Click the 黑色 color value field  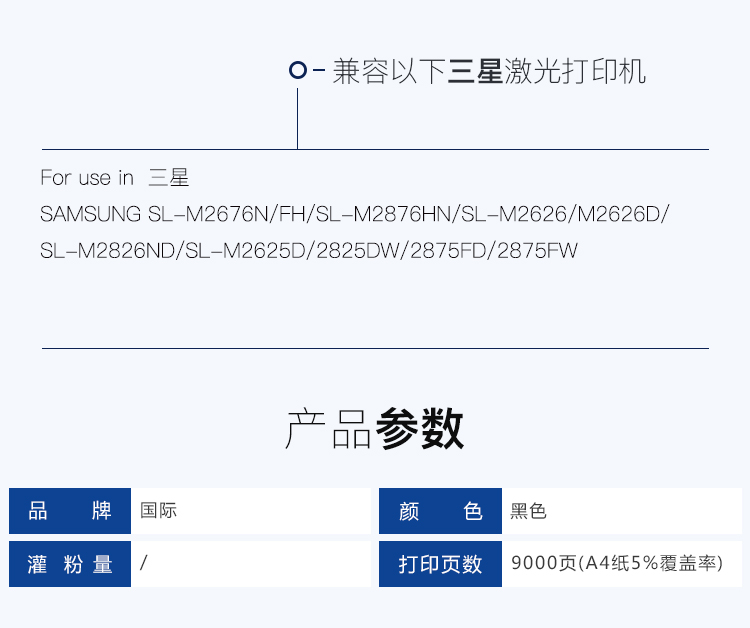pyautogui.click(x=620, y=511)
